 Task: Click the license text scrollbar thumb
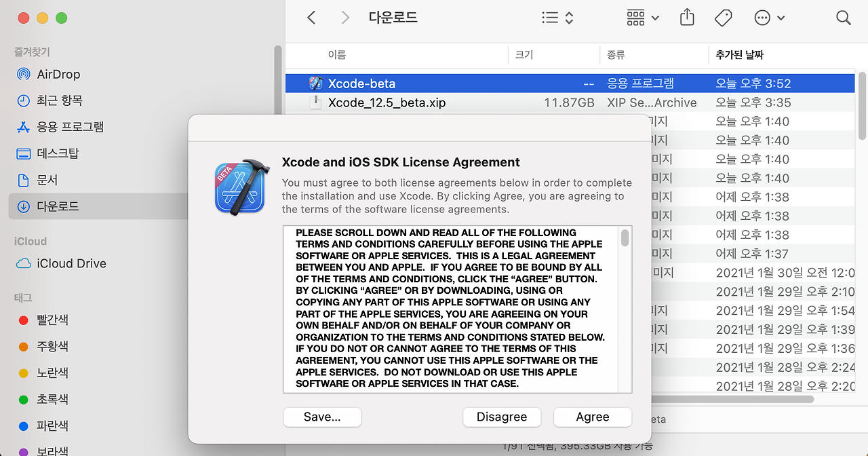click(x=625, y=237)
